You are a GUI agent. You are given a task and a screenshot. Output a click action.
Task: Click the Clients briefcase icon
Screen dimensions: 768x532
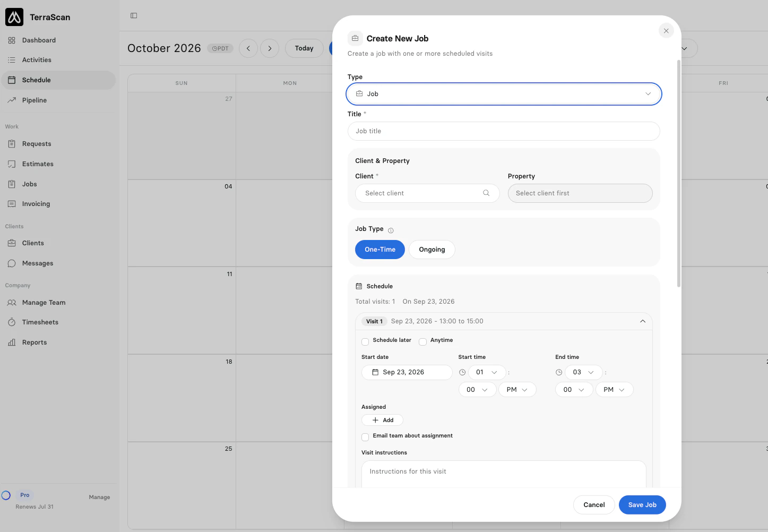12,243
